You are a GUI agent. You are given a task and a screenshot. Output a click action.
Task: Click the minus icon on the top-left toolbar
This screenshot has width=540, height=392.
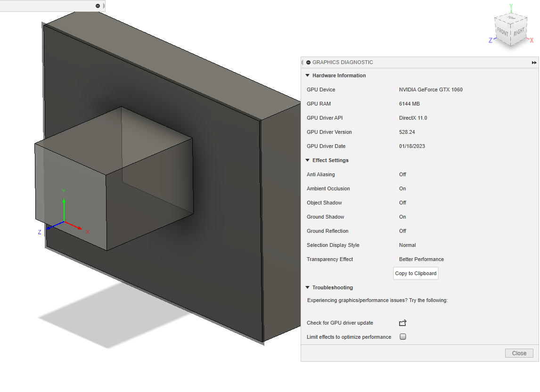98,6
